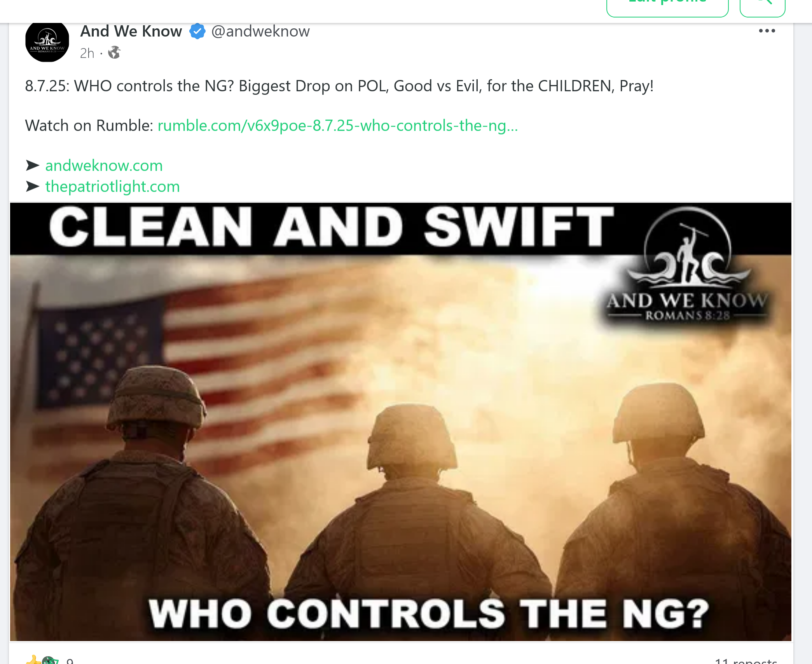This screenshot has width=812, height=664.
Task: Click the And We Know logo in image
Action: (x=687, y=265)
